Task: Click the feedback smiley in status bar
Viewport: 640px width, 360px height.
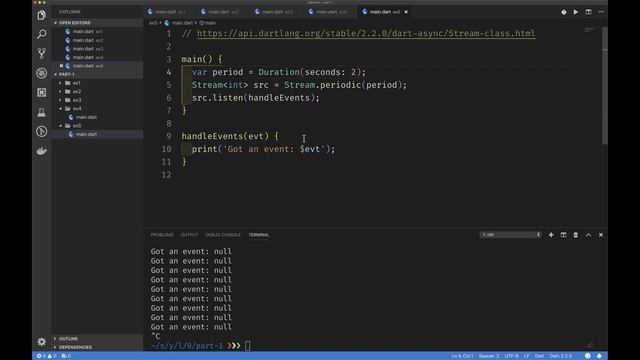Action: pyautogui.click(x=587, y=356)
